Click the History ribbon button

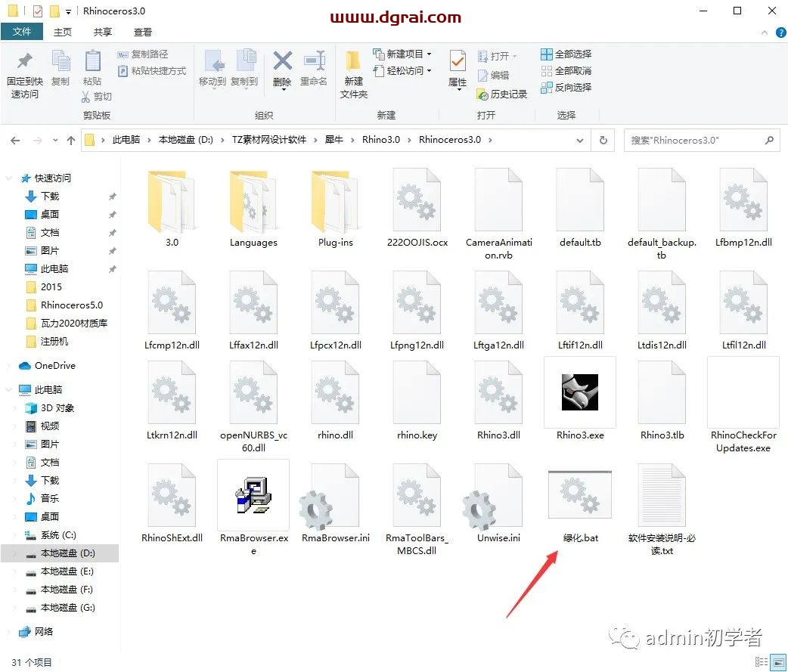[502, 94]
